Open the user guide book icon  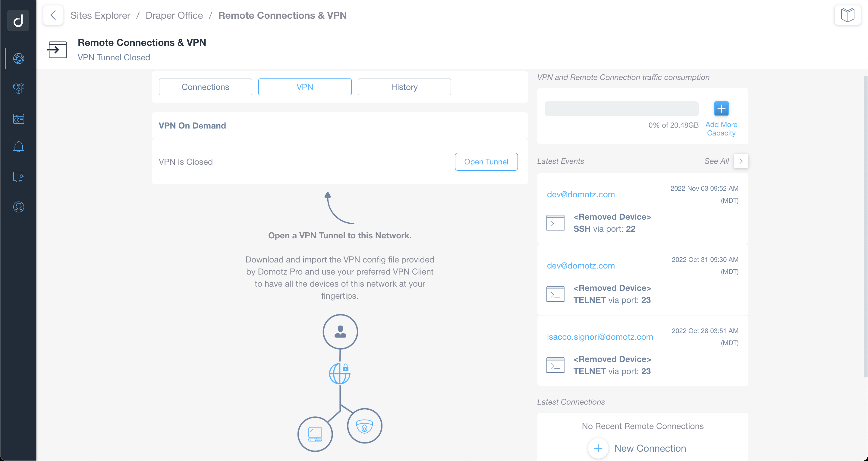click(x=848, y=15)
